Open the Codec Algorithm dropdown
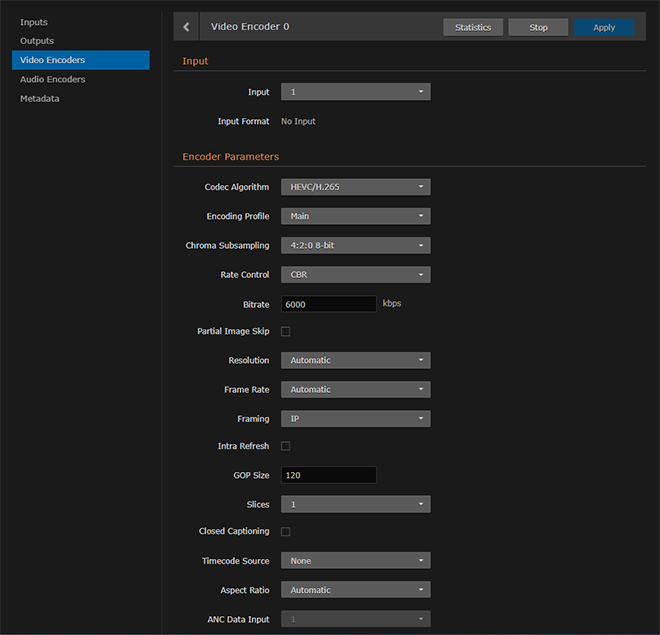Image resolution: width=660 pixels, height=635 pixels. point(355,187)
